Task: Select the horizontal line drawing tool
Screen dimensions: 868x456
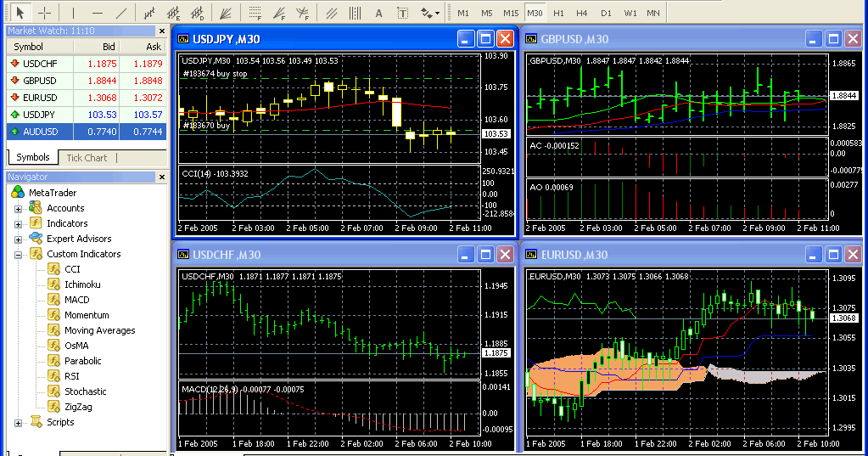Action: (98, 13)
